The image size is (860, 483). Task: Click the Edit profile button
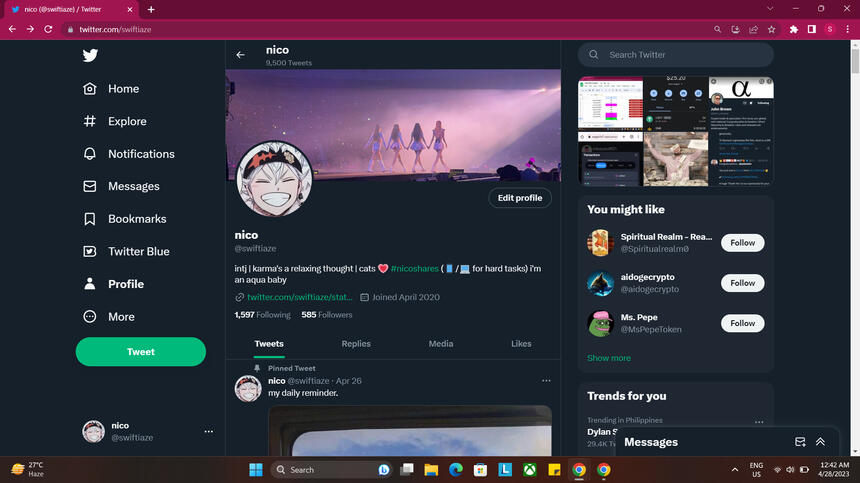(520, 198)
